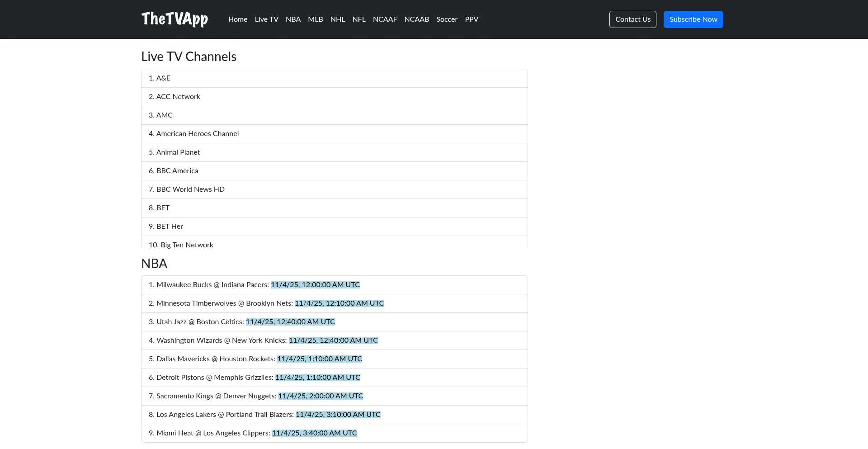Choose the BET Her channel
The height and width of the screenshot is (449, 868).
[170, 227]
